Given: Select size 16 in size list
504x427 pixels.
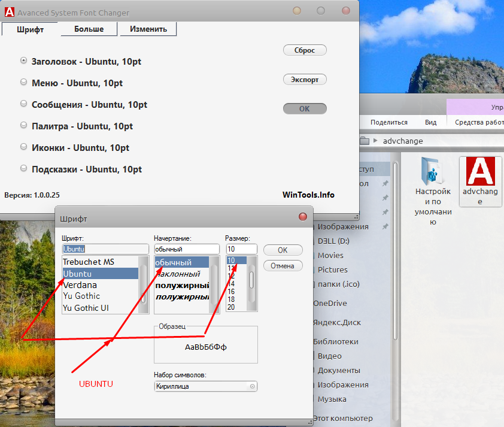Looking at the screenshot, I should click(x=231, y=291).
